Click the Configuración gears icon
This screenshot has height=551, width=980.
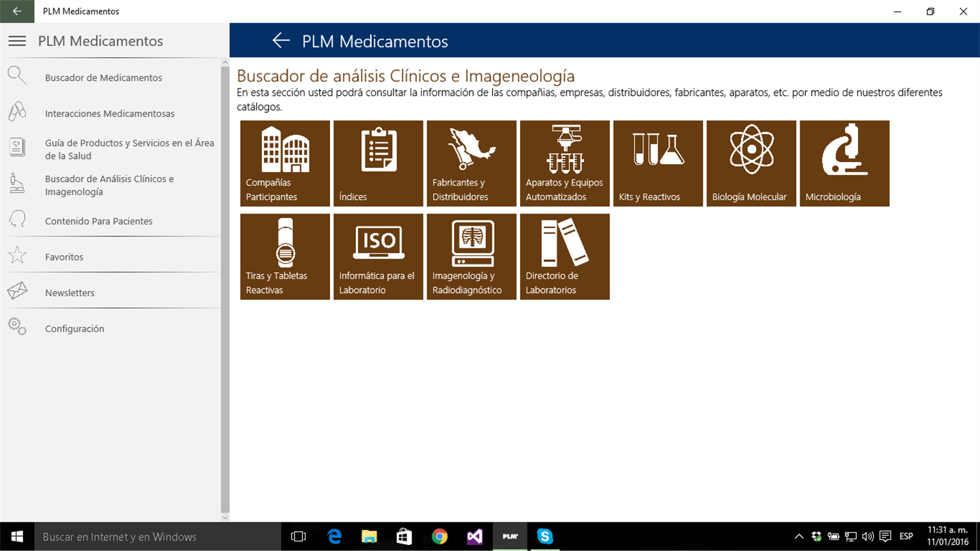click(17, 327)
